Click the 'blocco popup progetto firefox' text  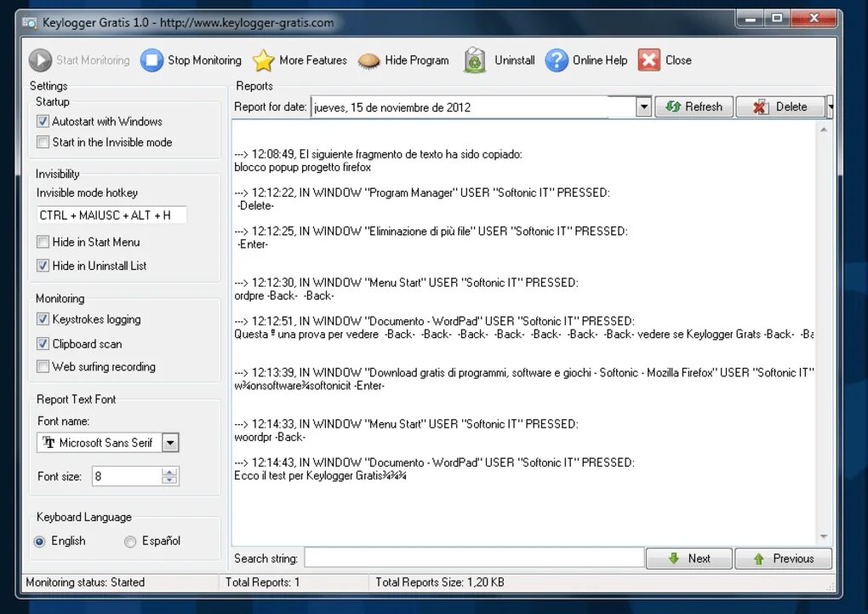pos(302,167)
